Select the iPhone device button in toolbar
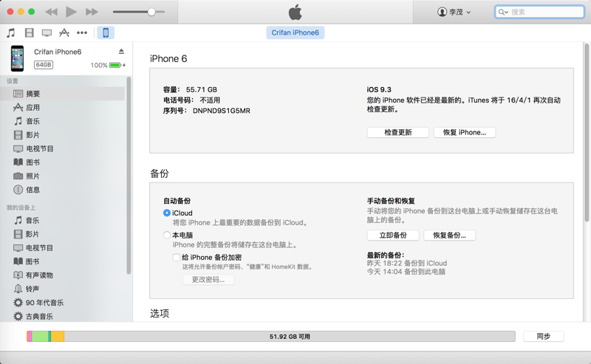 tap(106, 32)
